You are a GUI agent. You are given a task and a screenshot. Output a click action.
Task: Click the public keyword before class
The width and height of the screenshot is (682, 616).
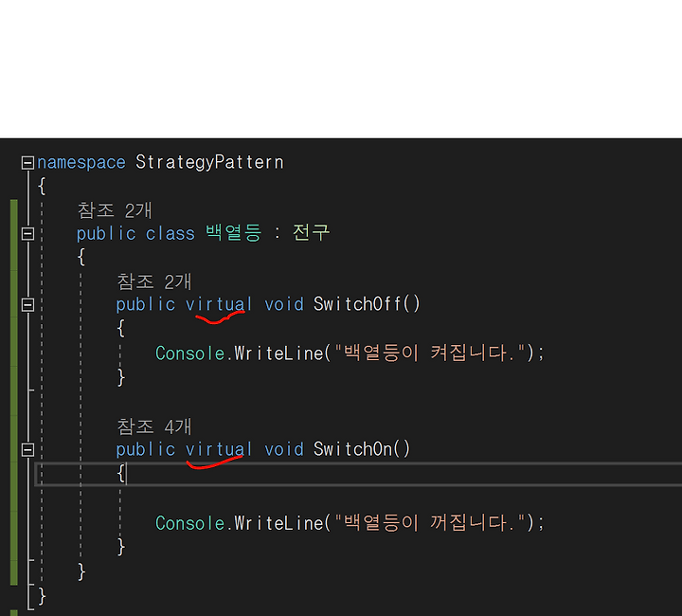[x=106, y=234]
